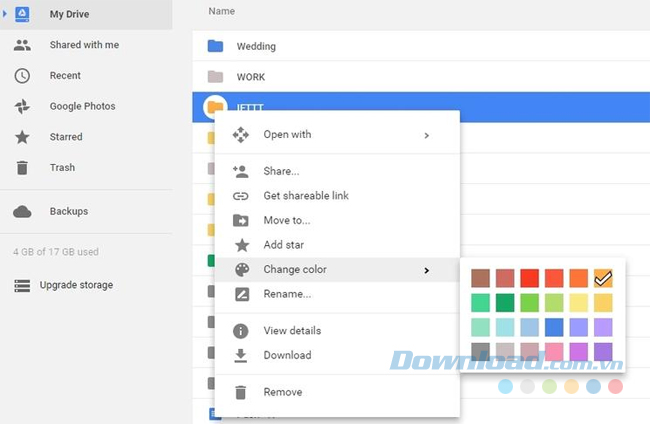Open Google Photos
The height and width of the screenshot is (424, 650).
pyautogui.click(x=82, y=106)
